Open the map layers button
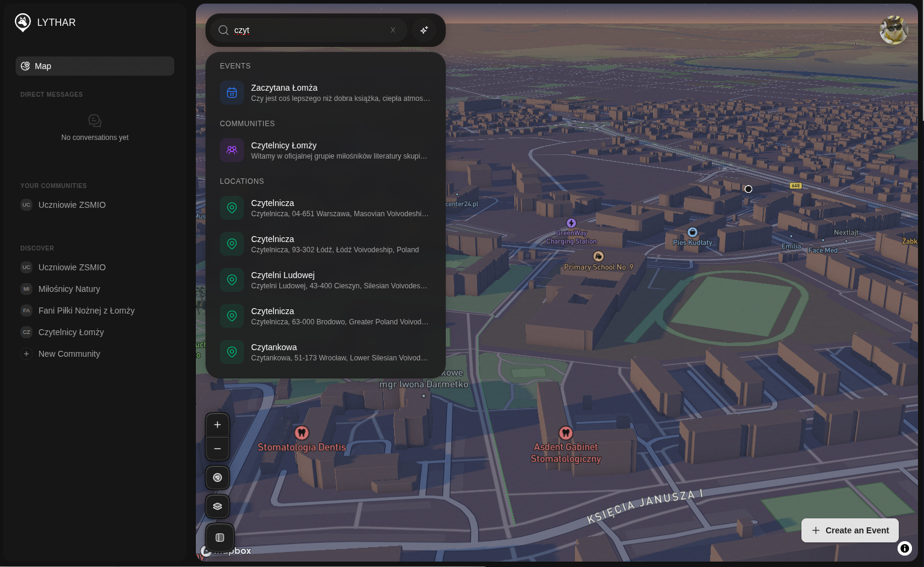924x567 pixels. click(x=217, y=506)
